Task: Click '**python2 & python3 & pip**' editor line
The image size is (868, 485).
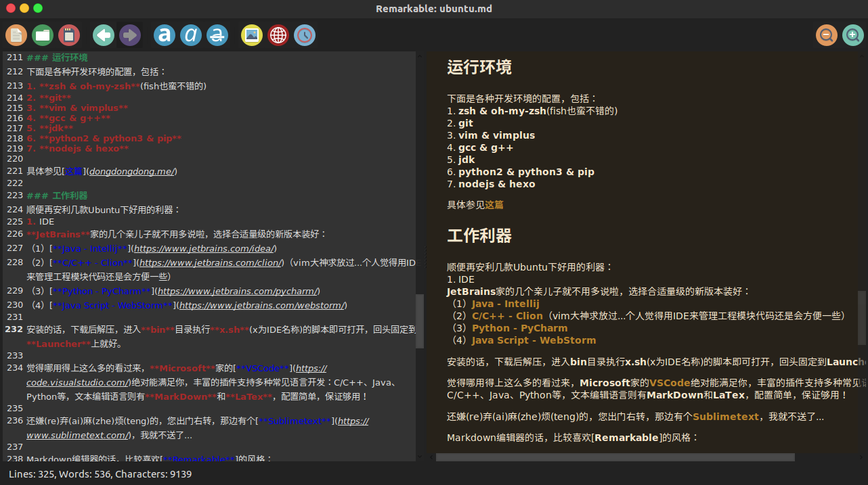Action: (104, 139)
